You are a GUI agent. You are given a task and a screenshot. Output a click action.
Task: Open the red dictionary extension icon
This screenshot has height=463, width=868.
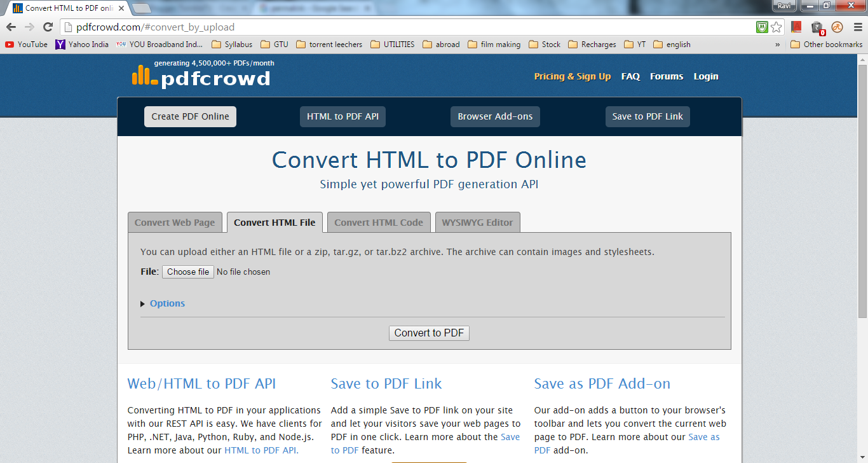tap(796, 28)
